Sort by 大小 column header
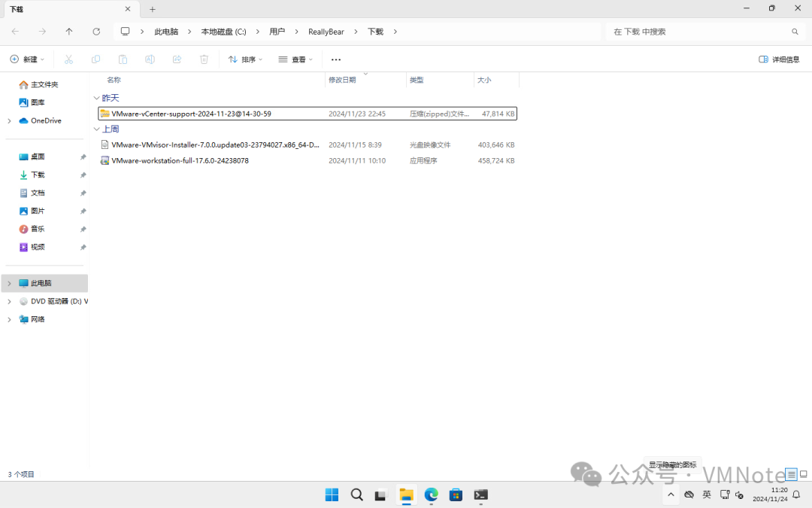 tap(484, 80)
